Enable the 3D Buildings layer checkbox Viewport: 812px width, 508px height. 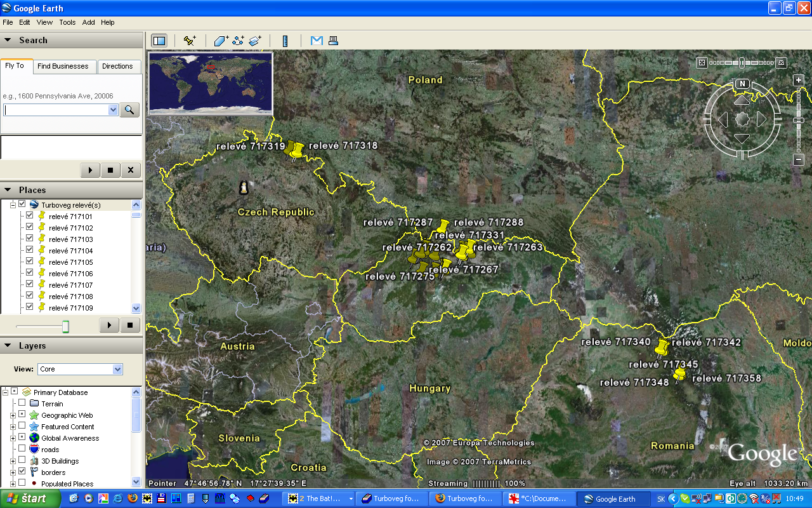pyautogui.click(x=22, y=460)
